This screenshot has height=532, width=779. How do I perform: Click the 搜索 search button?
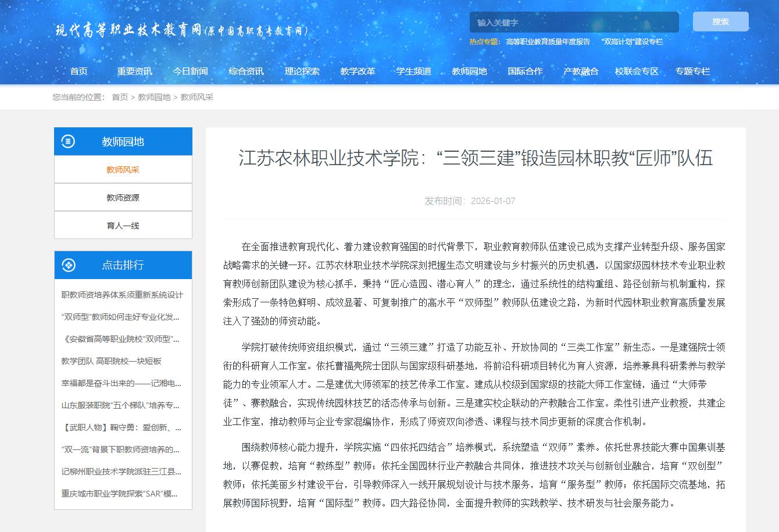[x=720, y=22]
